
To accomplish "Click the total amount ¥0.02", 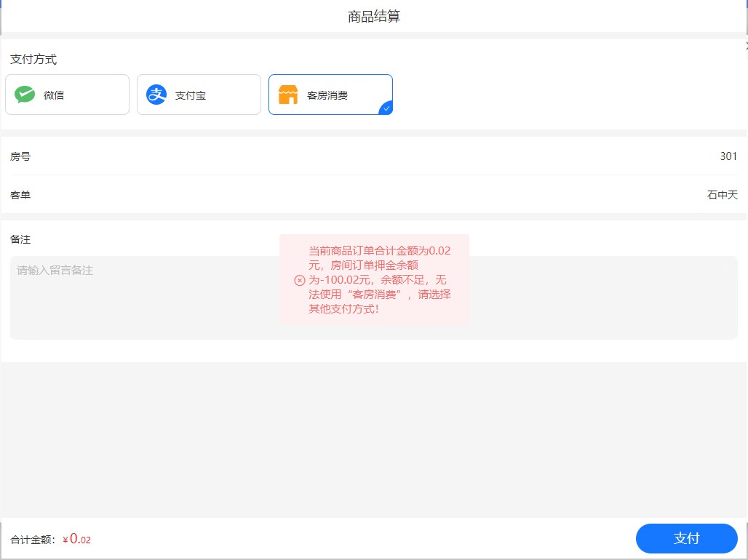I will click(x=77, y=539).
